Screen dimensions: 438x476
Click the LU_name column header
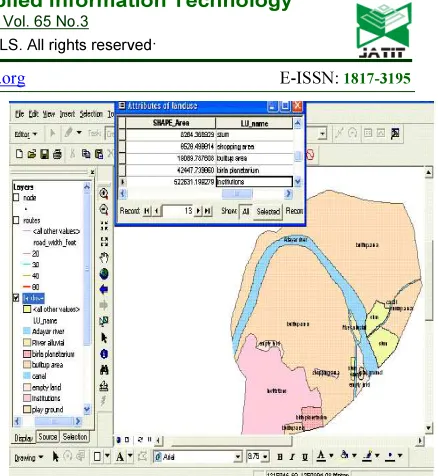[254, 123]
